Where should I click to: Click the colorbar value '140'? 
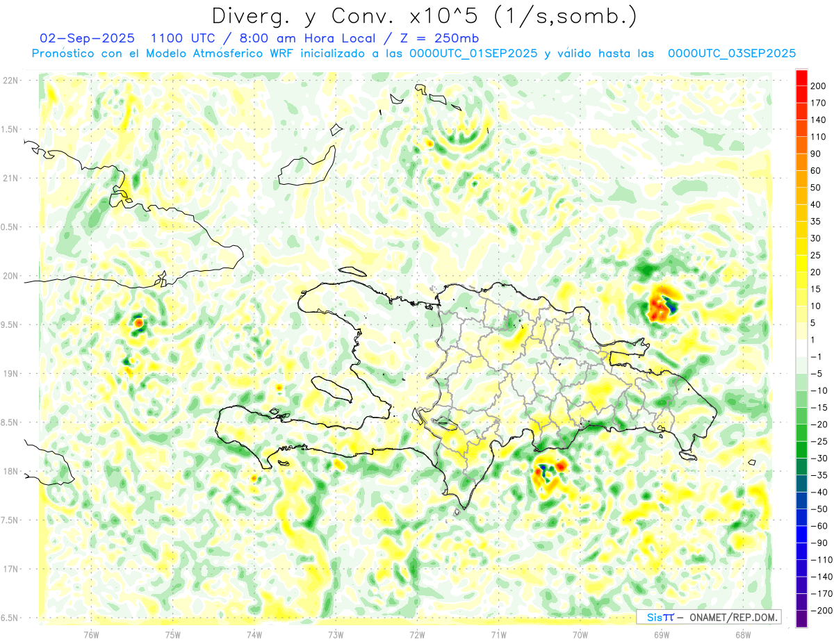819,120
